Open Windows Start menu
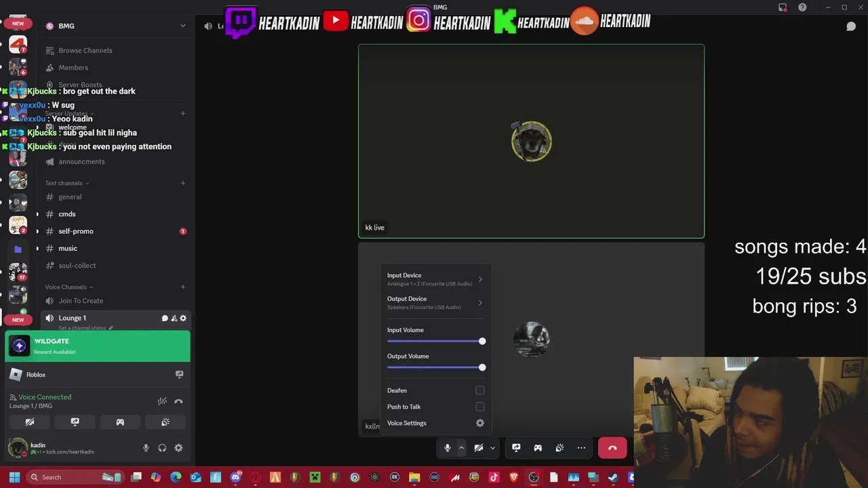This screenshot has width=868, height=488. click(x=14, y=477)
